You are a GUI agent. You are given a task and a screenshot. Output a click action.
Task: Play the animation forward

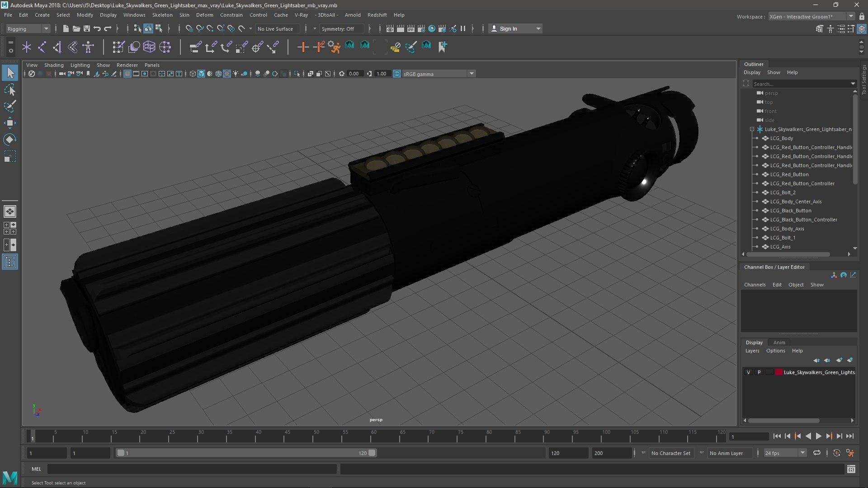[x=818, y=436]
